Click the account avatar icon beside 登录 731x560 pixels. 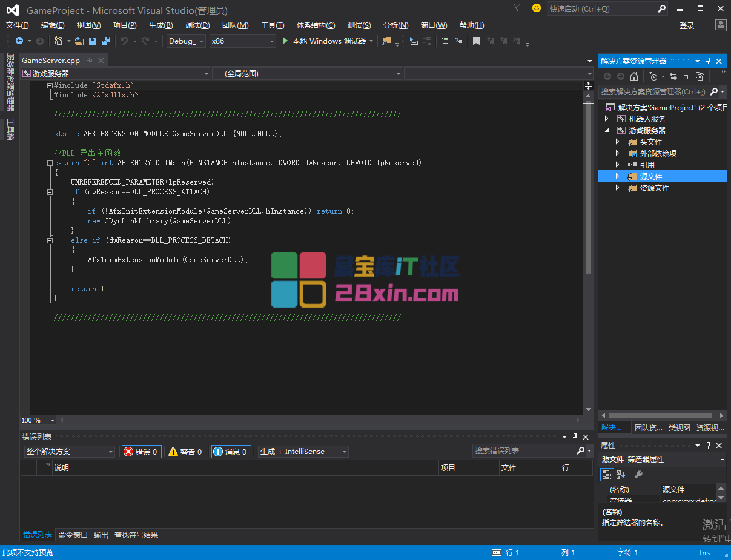721,25
